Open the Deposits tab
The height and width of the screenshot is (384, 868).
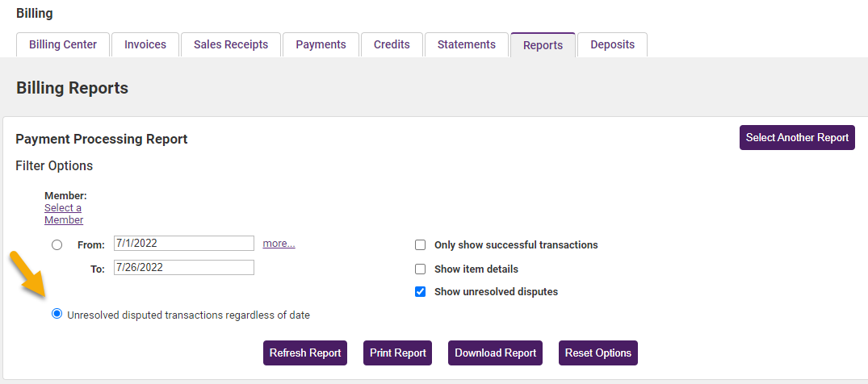tap(612, 45)
